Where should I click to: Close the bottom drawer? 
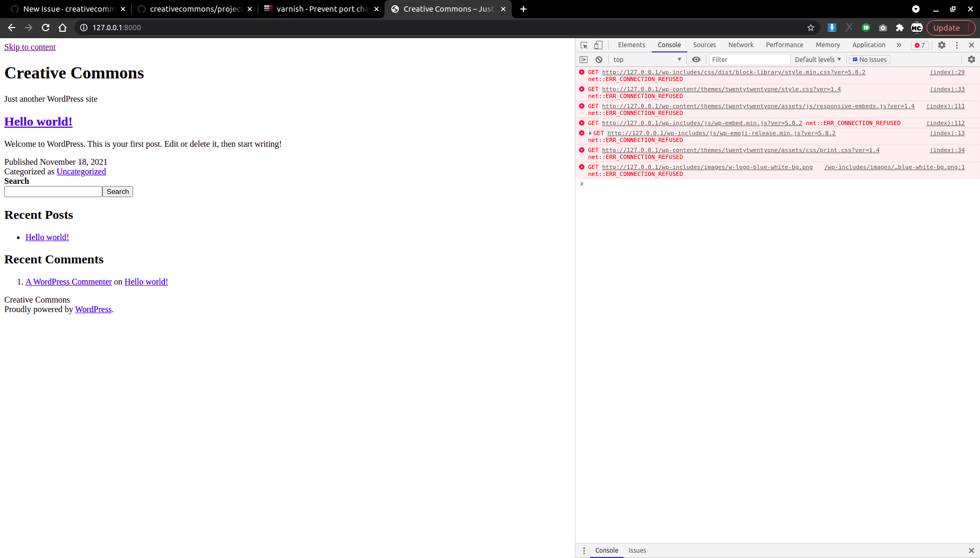[x=972, y=551]
